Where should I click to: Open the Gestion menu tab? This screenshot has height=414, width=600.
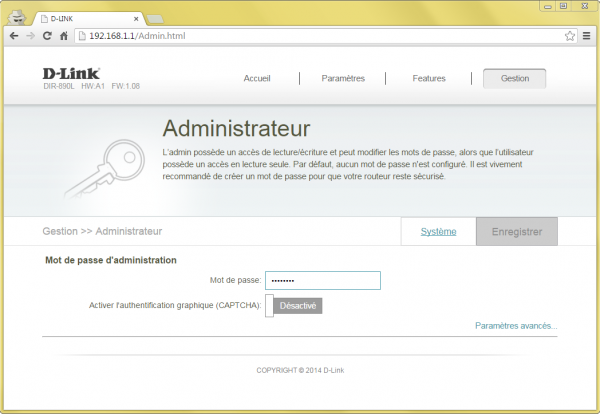coord(514,78)
